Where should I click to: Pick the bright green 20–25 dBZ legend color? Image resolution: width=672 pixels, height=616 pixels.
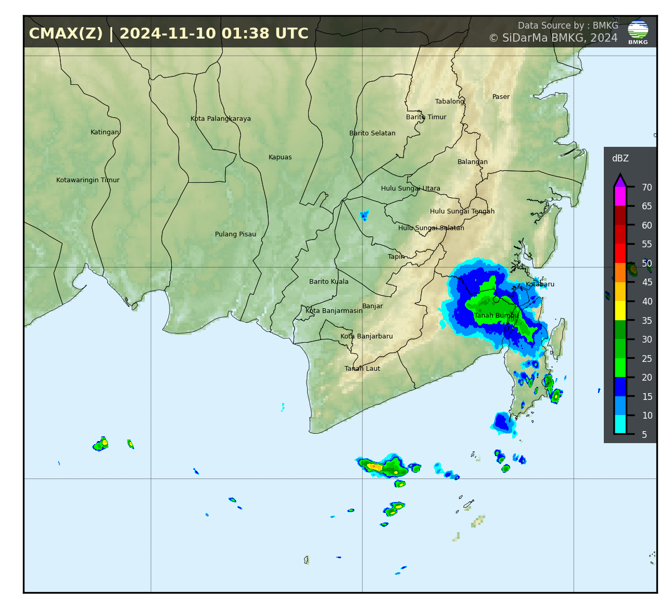[x=620, y=368]
